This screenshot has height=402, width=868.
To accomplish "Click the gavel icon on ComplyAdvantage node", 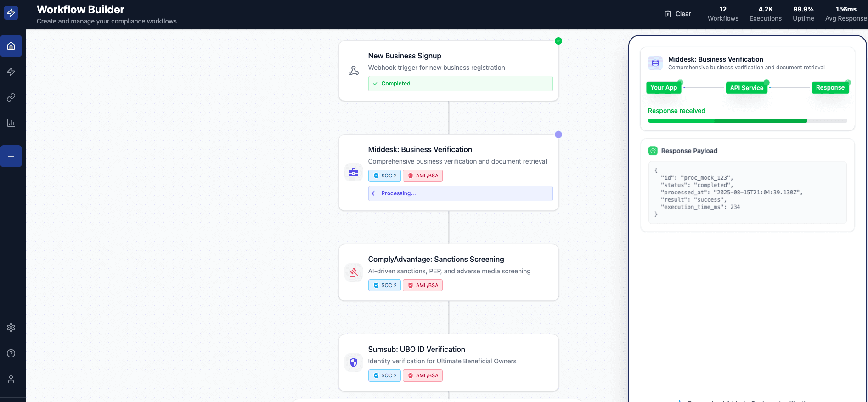I will 354,272.
